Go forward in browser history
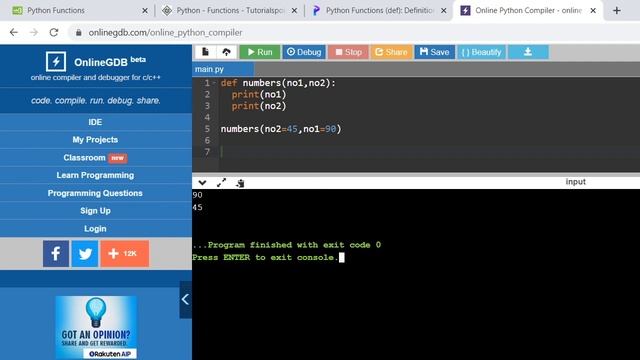This screenshot has height=360, width=640. tap(34, 32)
